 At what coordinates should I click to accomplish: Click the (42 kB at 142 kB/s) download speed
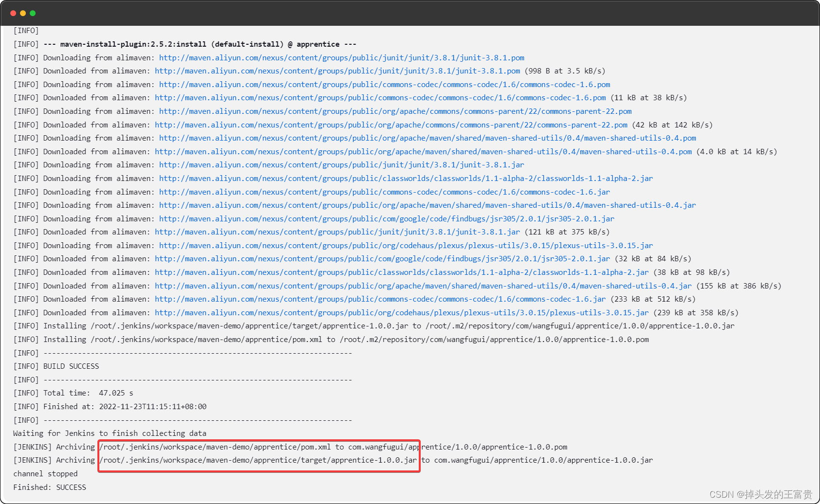pos(672,125)
